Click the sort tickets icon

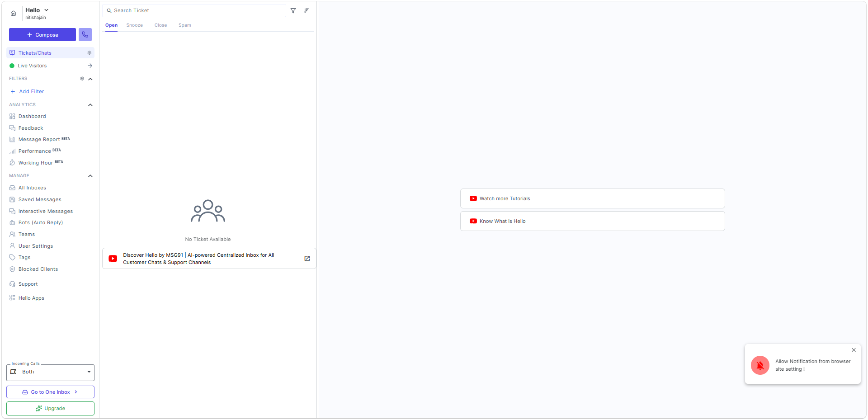[x=306, y=10]
